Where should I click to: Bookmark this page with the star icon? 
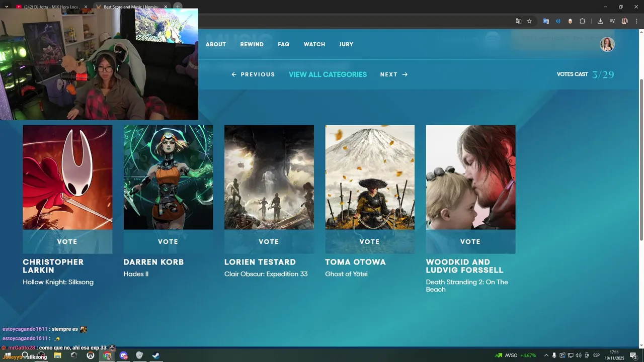pos(529,21)
